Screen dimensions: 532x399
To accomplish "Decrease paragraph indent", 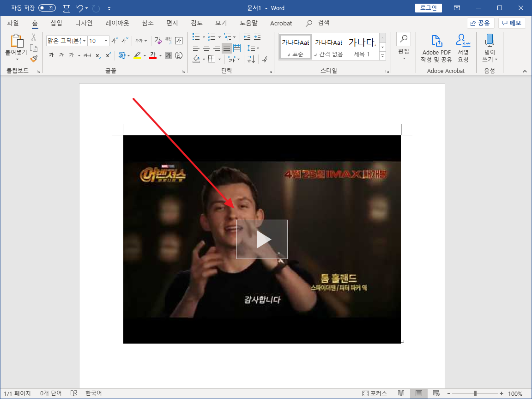I will [247, 36].
